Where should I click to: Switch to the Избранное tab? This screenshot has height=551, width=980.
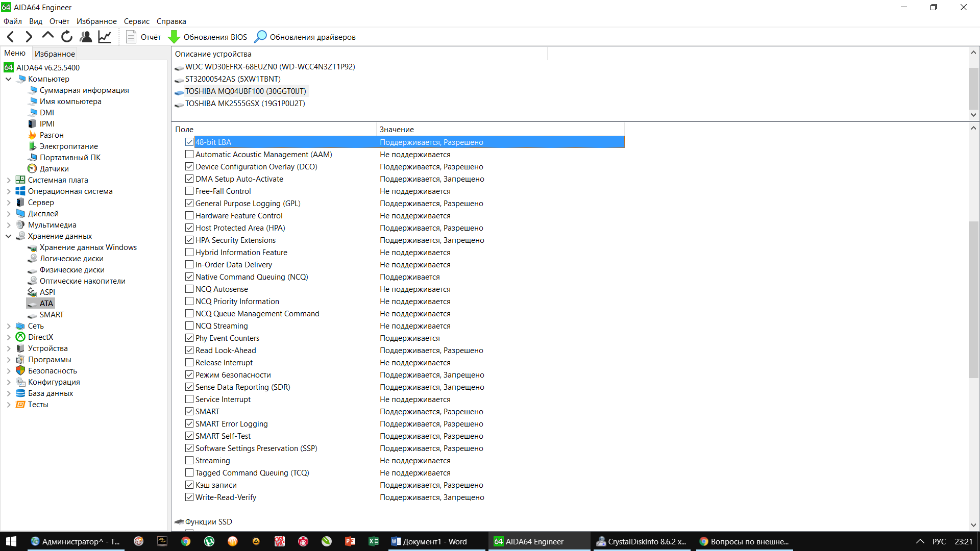click(55, 54)
